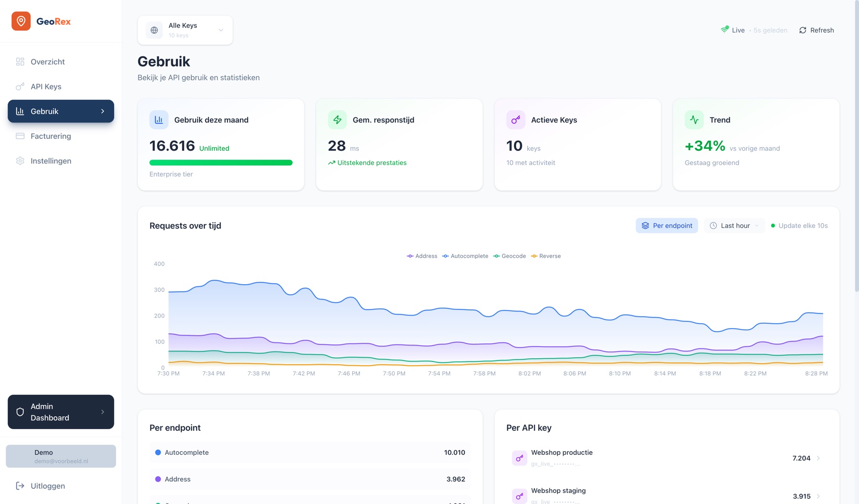Click the Webshop productie key name
The height and width of the screenshot is (504, 859).
tap(562, 453)
